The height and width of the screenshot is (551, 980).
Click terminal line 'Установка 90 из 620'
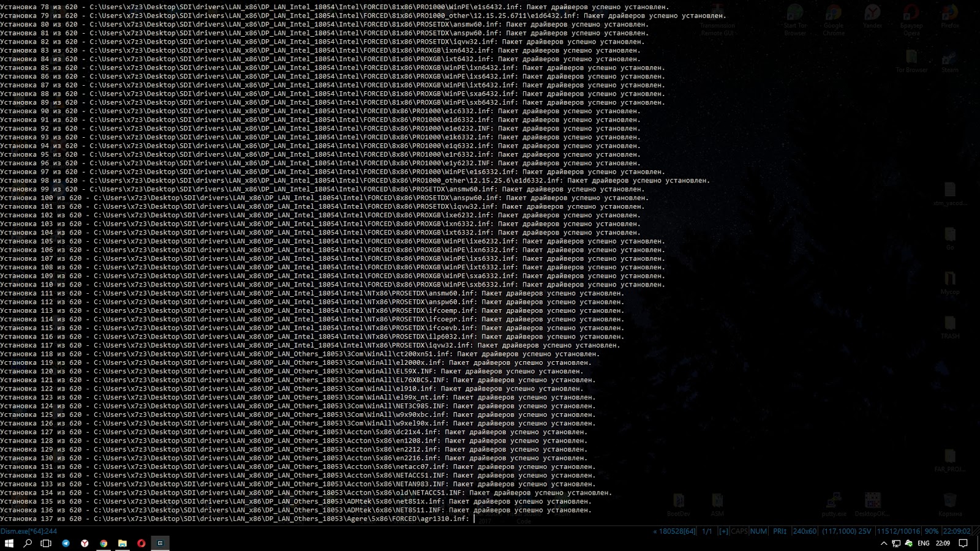[x=320, y=111]
